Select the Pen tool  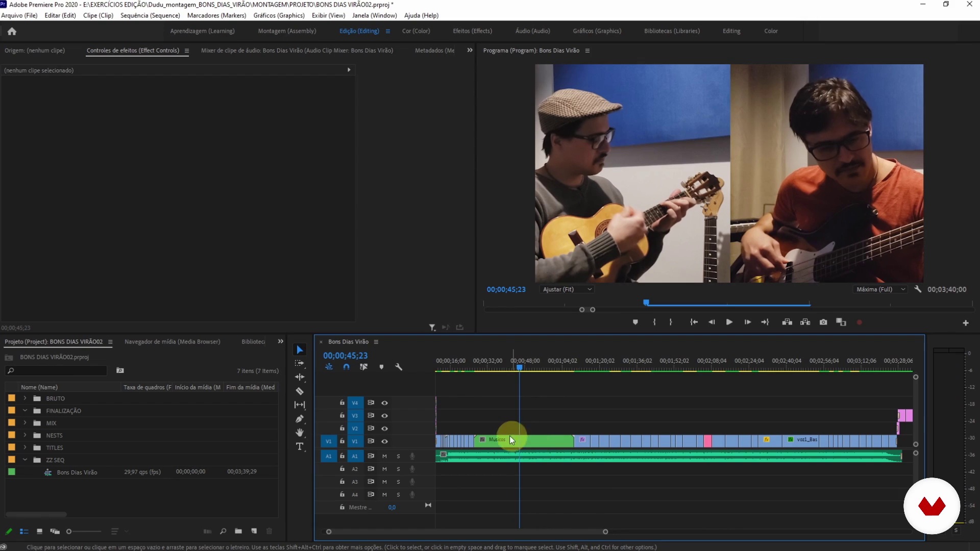300,419
